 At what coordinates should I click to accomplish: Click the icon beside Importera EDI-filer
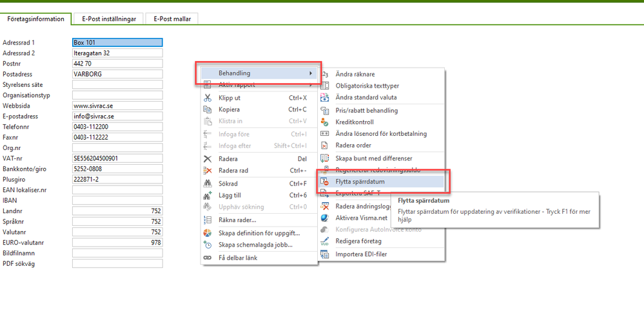point(325,254)
